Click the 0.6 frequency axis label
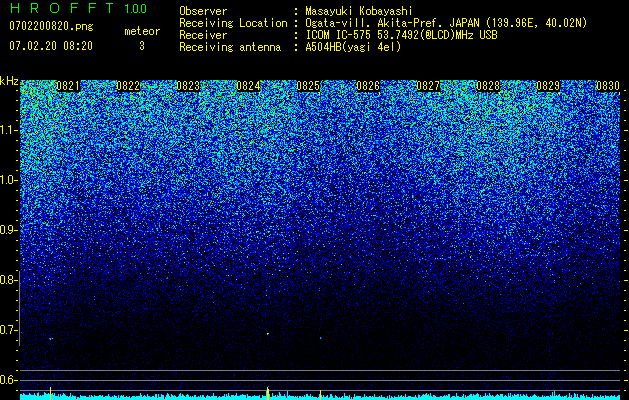 (x=8, y=380)
